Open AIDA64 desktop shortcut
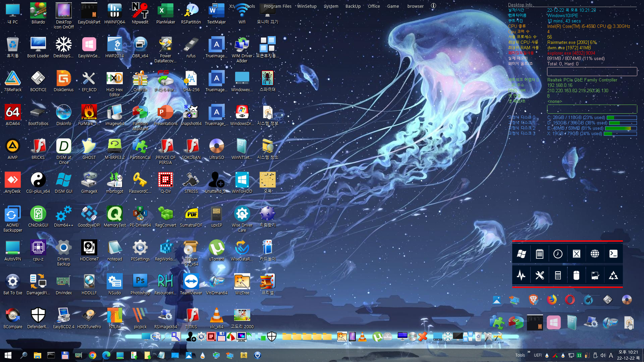Screen dimensions: 644x362 coord(13,115)
